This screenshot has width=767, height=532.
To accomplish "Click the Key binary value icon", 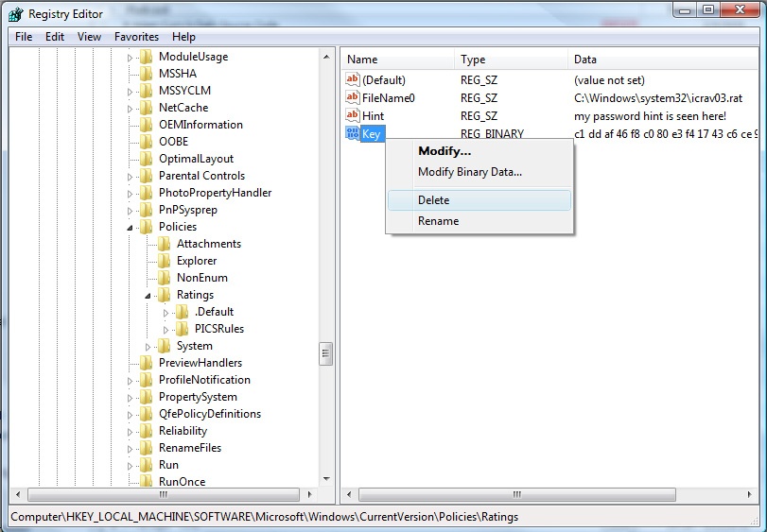I will (352, 133).
